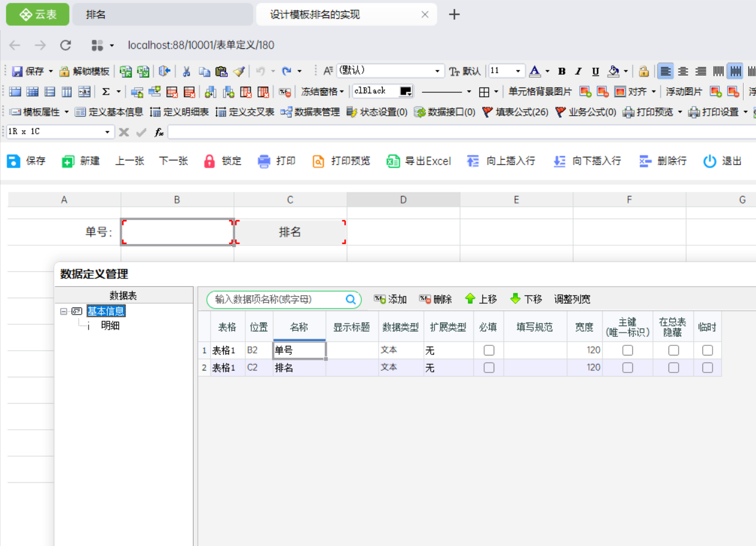Screen dimensions: 756x546
Task: Open the 冻结窗格 freeze panes dropdown
Action: click(x=323, y=92)
